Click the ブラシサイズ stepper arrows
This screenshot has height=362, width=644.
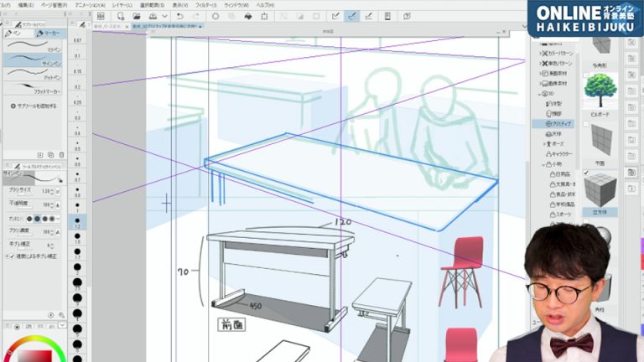coord(53,191)
